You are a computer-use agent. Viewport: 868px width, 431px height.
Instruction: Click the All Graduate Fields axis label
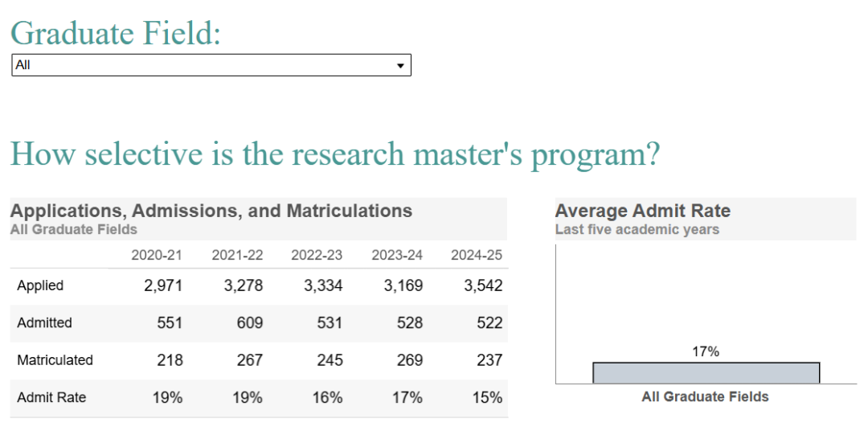705,396
